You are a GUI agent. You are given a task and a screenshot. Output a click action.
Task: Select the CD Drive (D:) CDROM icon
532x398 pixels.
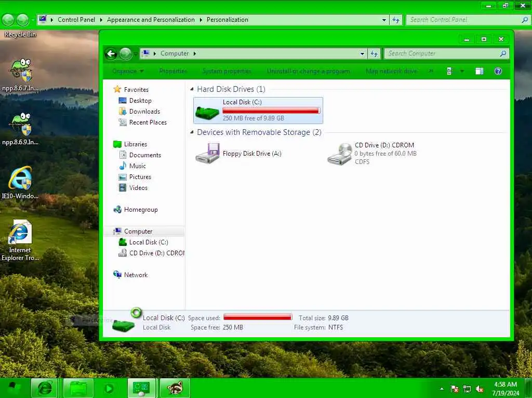340,154
